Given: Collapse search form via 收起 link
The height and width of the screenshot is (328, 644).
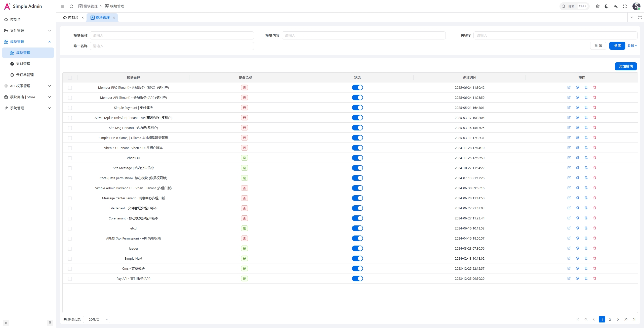Looking at the screenshot, I should click(632, 46).
